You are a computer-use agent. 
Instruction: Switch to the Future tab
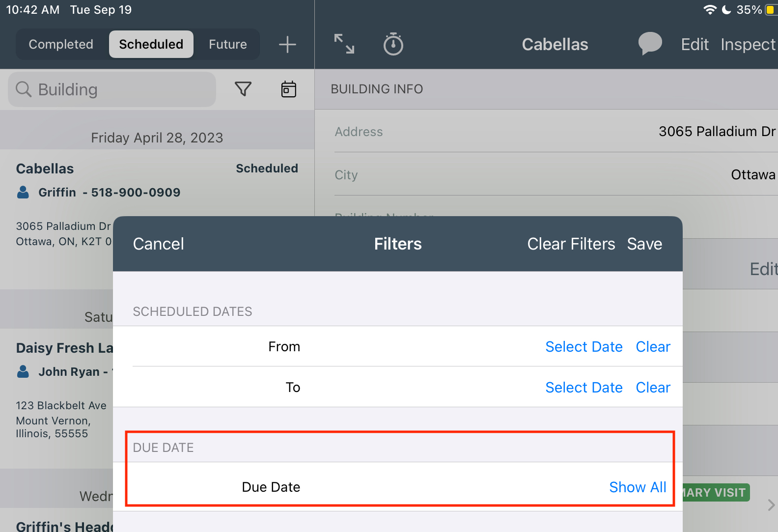227,44
